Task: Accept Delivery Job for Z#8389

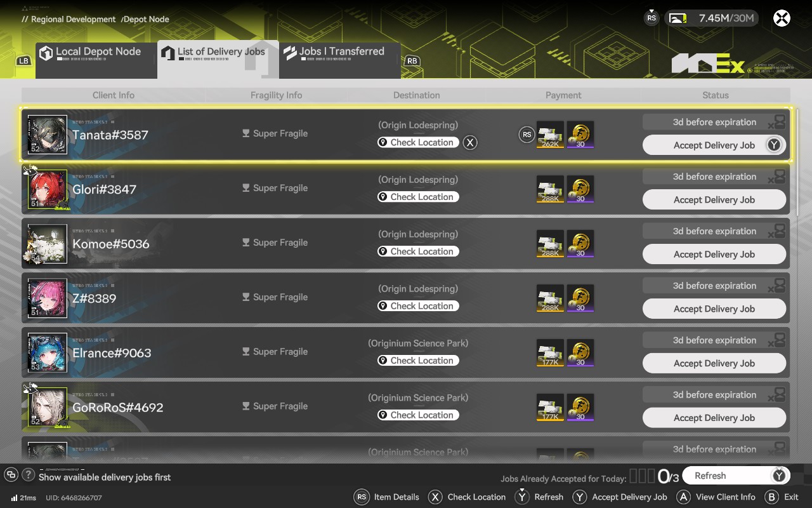Action: click(714, 309)
